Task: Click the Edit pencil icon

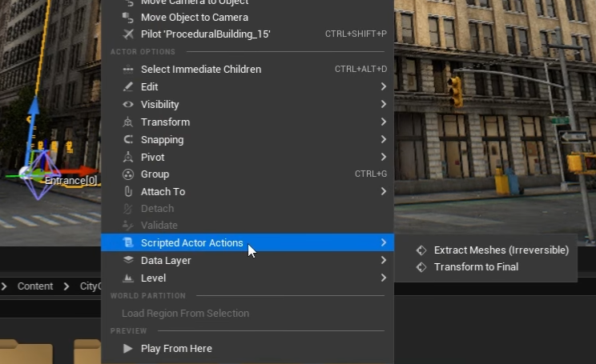Action: click(x=127, y=87)
